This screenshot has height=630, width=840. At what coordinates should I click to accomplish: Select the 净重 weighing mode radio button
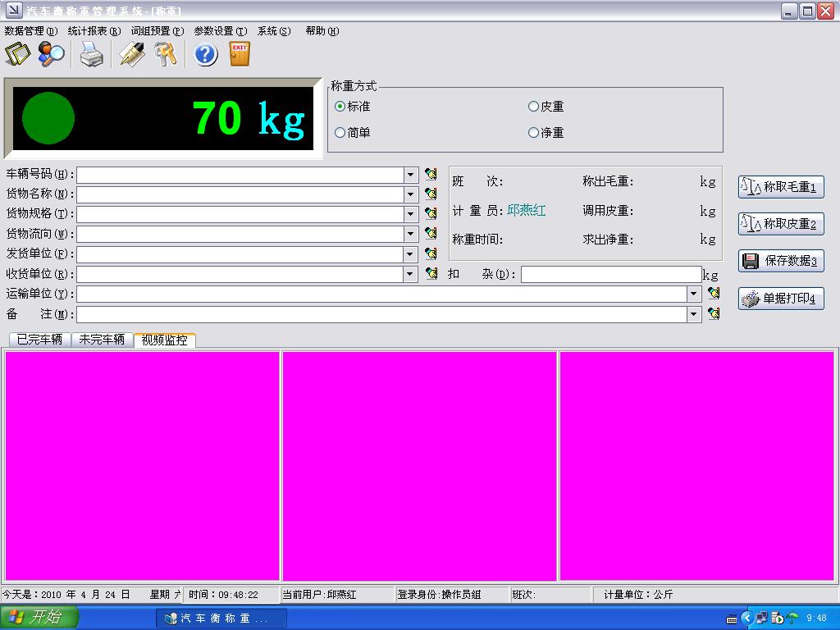click(533, 133)
